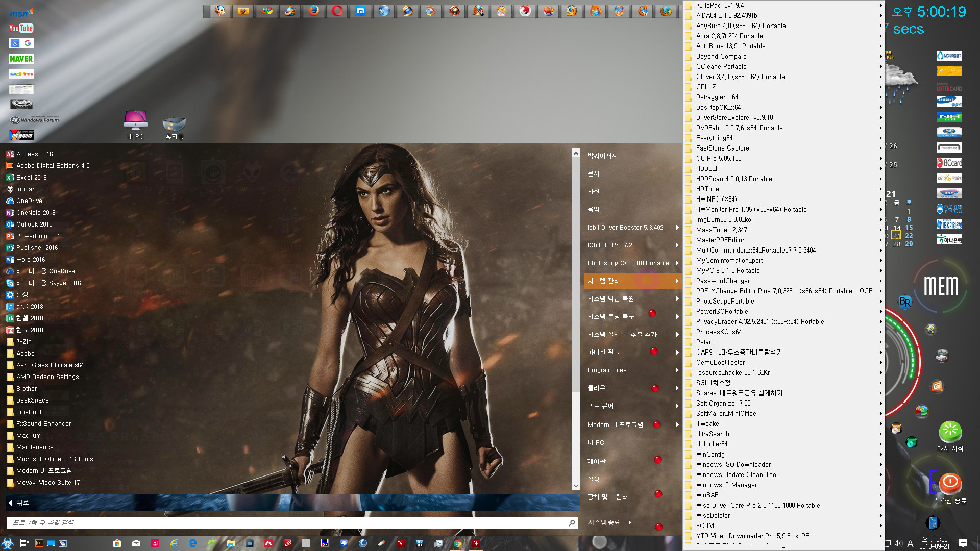Image resolution: width=980 pixels, height=551 pixels.
Task: Open the notification center icon
Action: 963,543
